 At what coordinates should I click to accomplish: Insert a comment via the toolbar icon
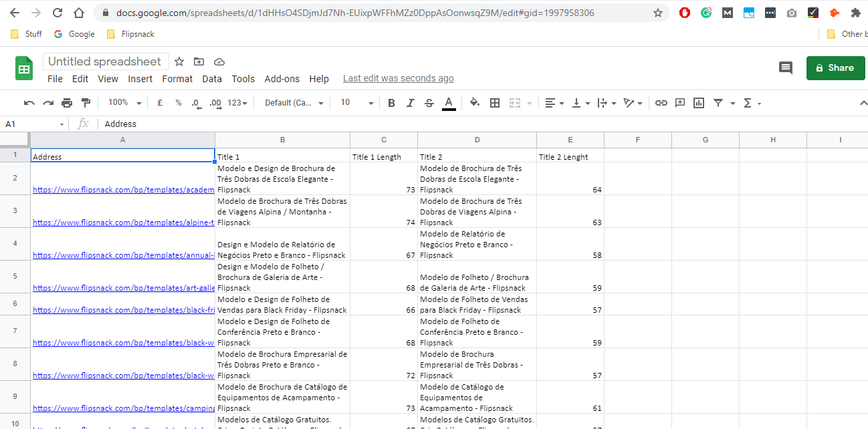tap(680, 103)
